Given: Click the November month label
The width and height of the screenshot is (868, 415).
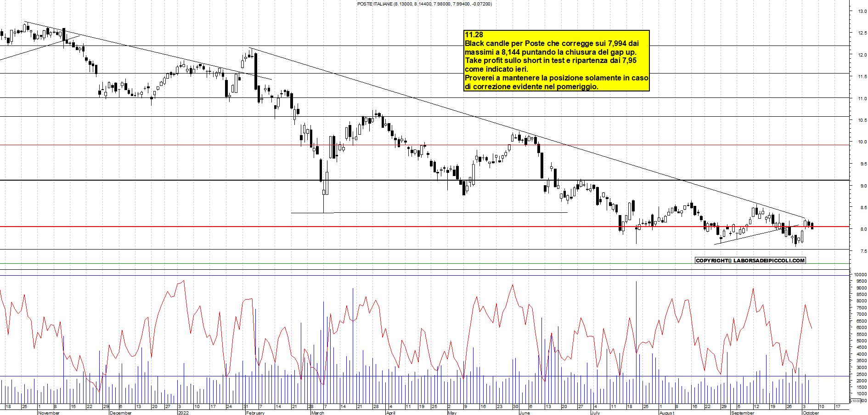Looking at the screenshot, I should (49, 413).
